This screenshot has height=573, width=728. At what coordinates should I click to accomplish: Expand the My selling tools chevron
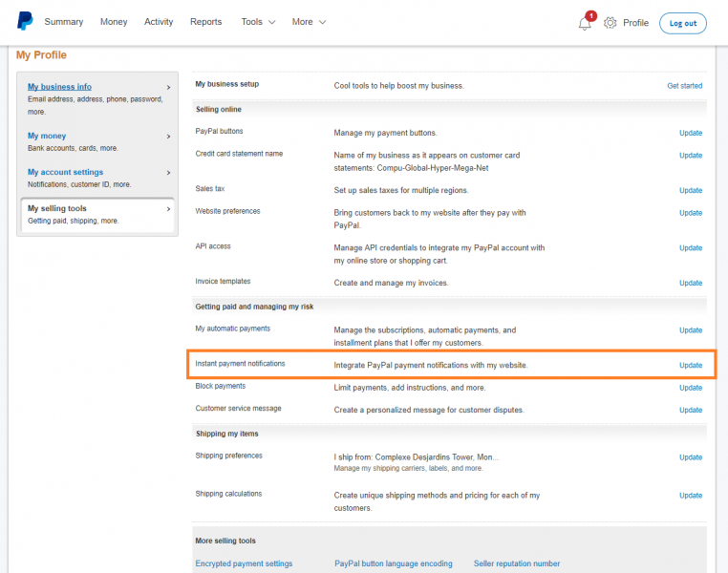click(168, 209)
